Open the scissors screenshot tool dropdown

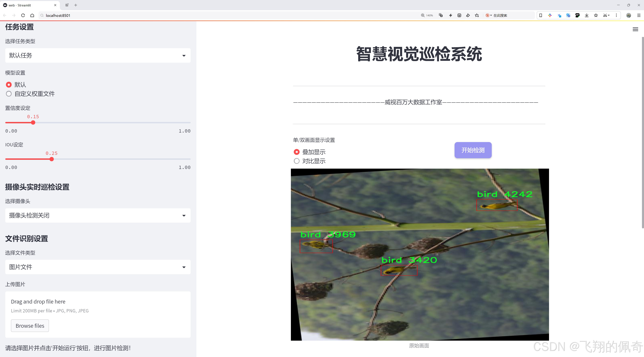pos(606,15)
